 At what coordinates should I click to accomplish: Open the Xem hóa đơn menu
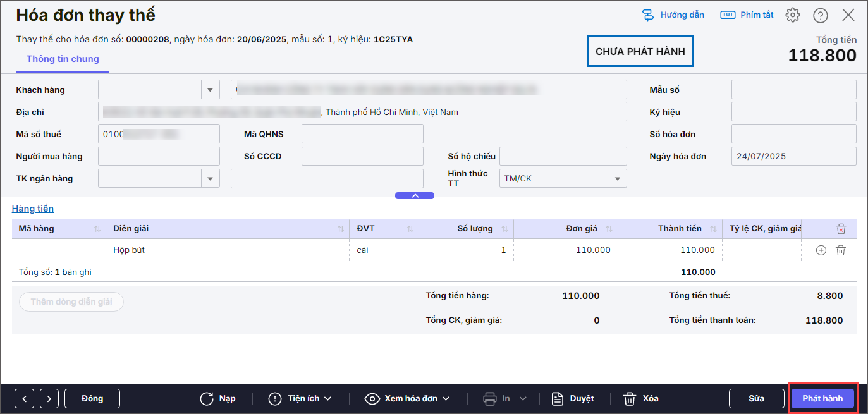coord(407,399)
